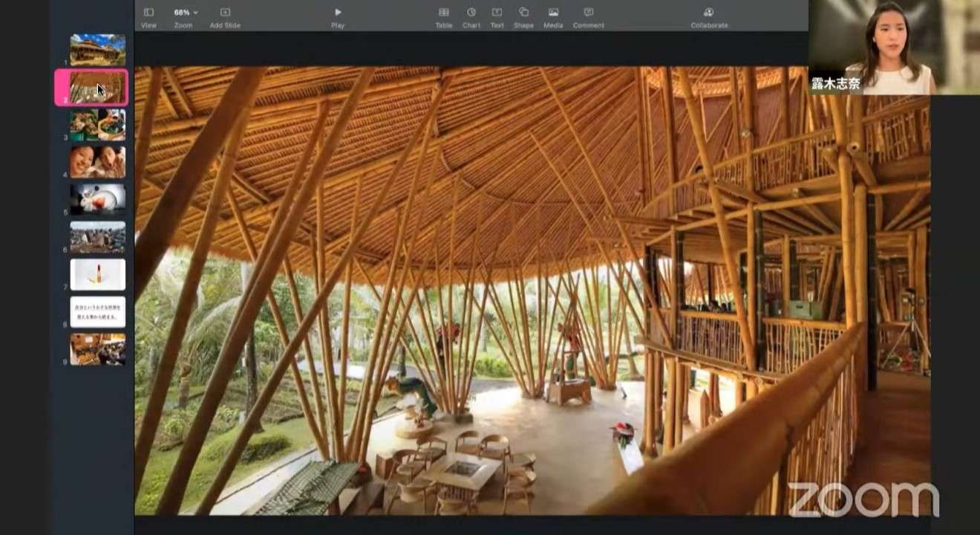Image resolution: width=980 pixels, height=535 pixels.
Task: Select slide 5 thumbnail with plate image
Action: tap(98, 199)
